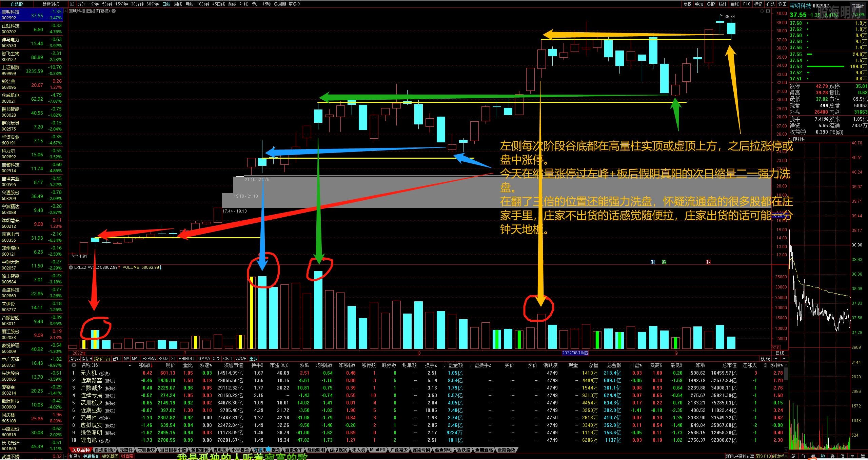Click the 财富圈 button in the bottom bar

127,456
